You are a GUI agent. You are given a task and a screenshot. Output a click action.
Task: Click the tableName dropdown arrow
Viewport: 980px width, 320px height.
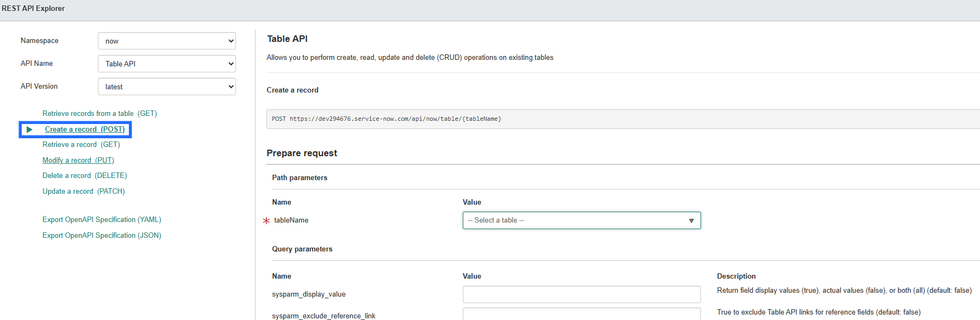pos(691,220)
